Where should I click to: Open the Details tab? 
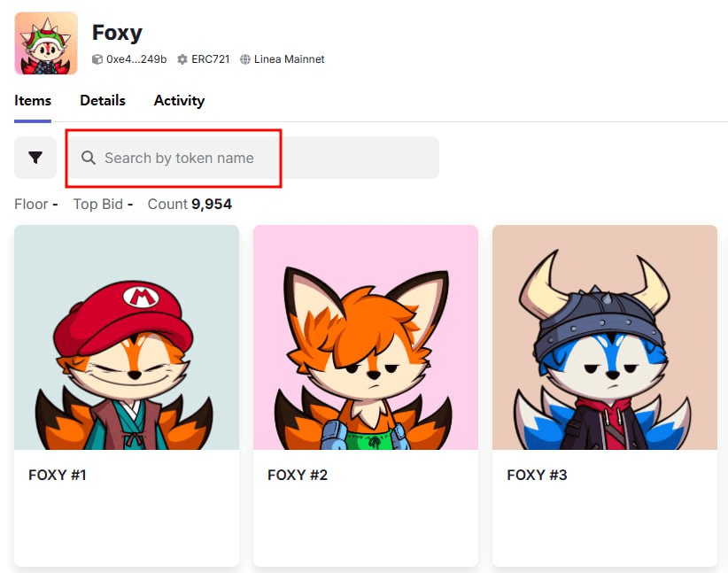point(103,101)
